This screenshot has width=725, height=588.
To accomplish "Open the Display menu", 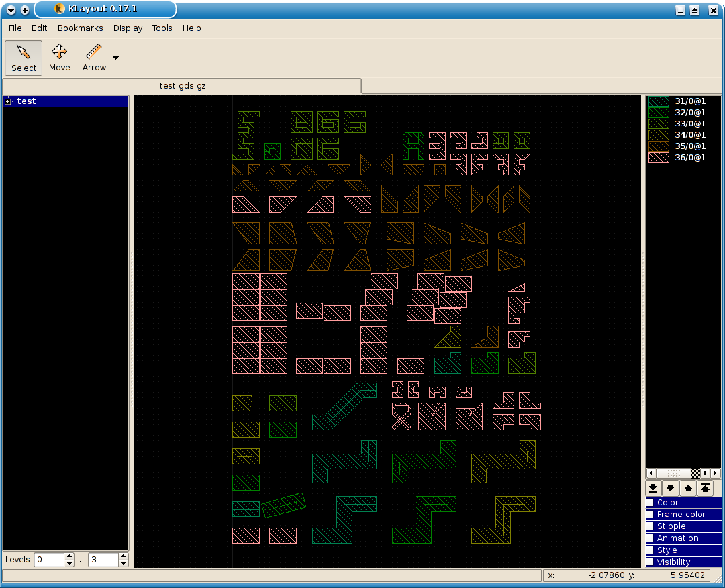I will pos(128,28).
